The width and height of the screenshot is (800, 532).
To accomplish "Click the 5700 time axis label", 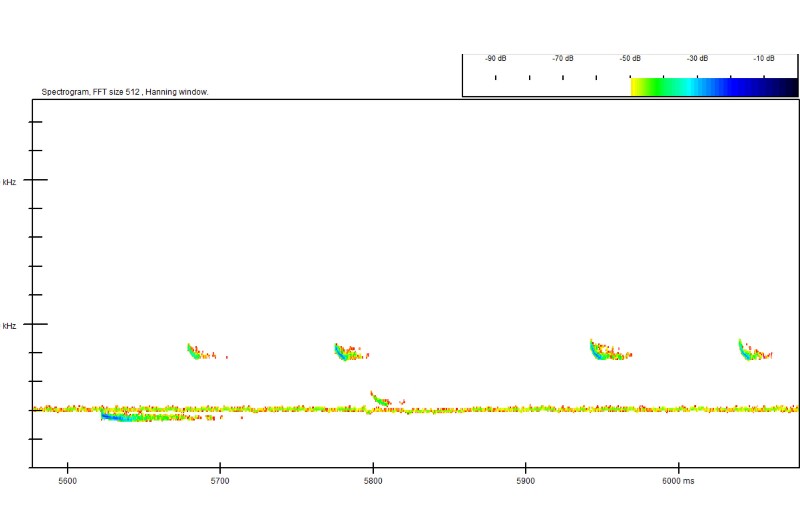I will (x=220, y=481).
